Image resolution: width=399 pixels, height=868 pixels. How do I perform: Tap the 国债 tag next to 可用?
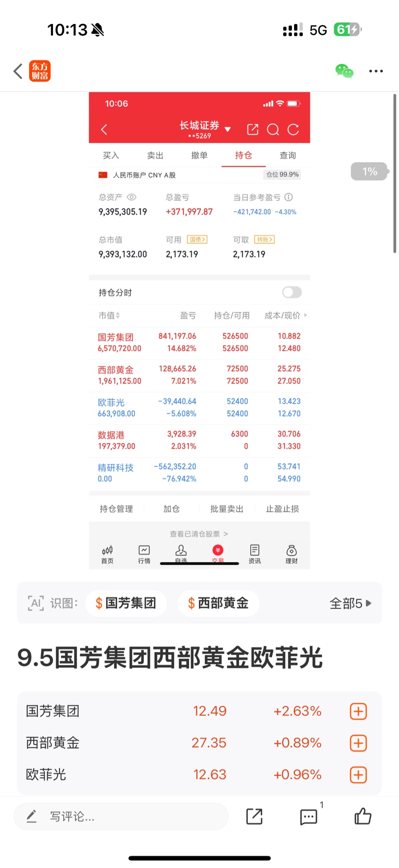coord(197,239)
